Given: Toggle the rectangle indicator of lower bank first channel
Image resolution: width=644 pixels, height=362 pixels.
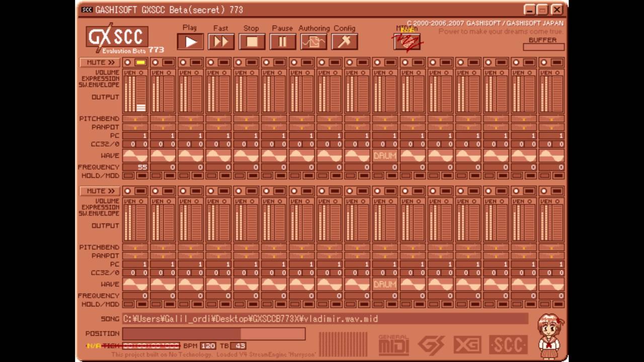Looking at the screenshot, I should pos(140,191).
